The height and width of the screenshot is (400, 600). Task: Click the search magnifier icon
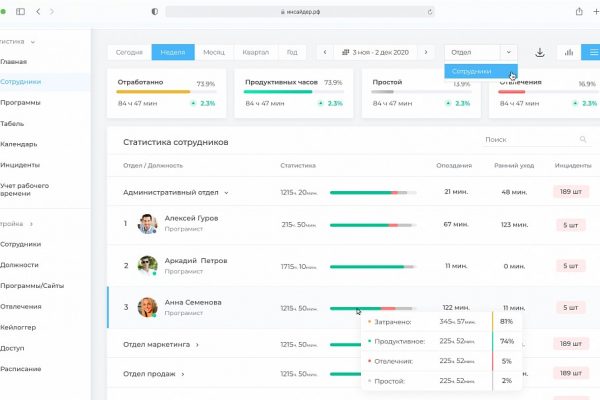pos(583,139)
